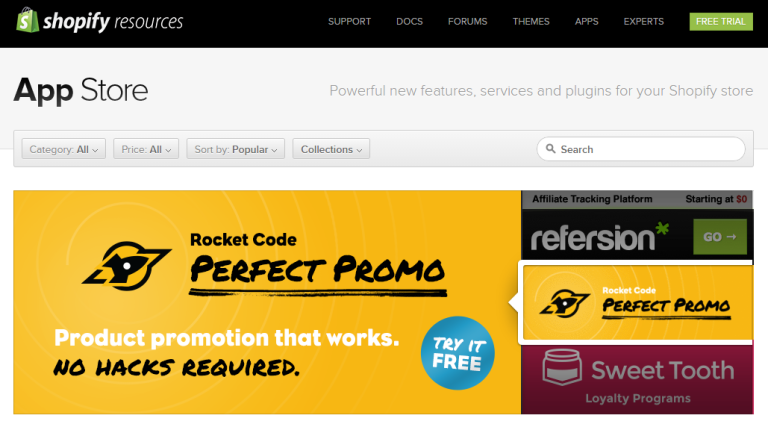Click the magnifying glass search icon
Viewport: 768px width, 430px height.
point(550,149)
